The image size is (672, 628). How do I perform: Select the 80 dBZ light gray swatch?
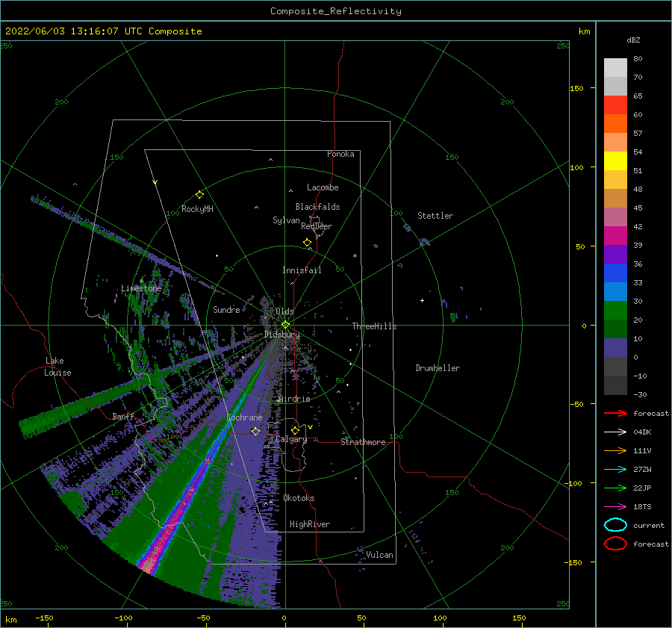615,68
